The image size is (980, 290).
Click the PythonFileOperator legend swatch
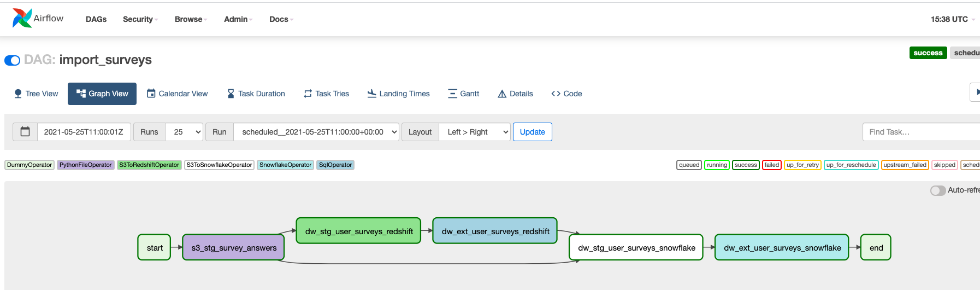[x=85, y=165]
